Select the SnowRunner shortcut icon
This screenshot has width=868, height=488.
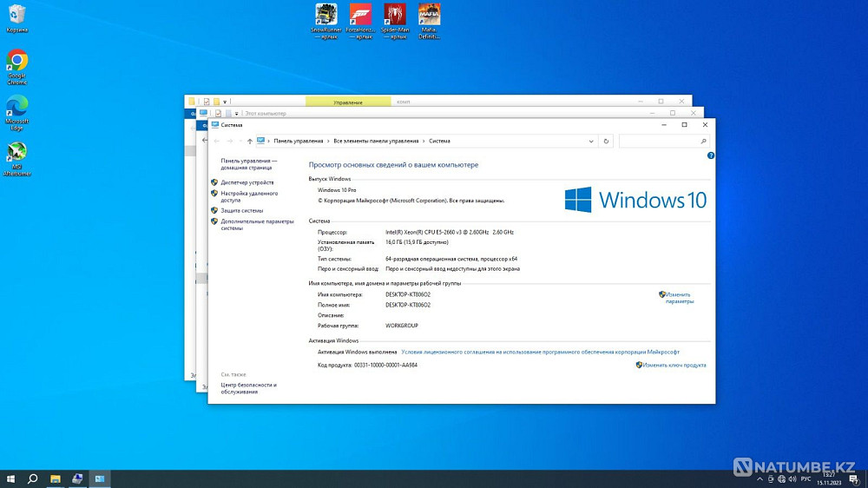[x=326, y=22]
